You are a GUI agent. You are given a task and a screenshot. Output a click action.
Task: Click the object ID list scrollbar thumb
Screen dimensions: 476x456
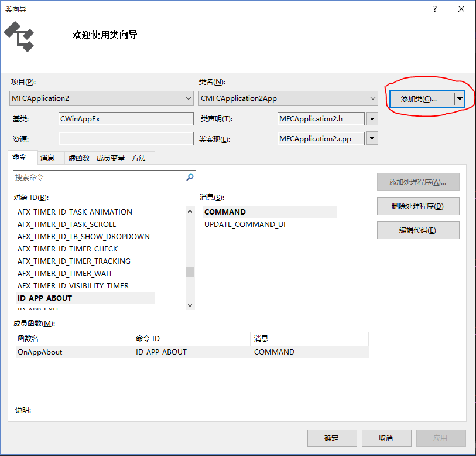pos(190,271)
